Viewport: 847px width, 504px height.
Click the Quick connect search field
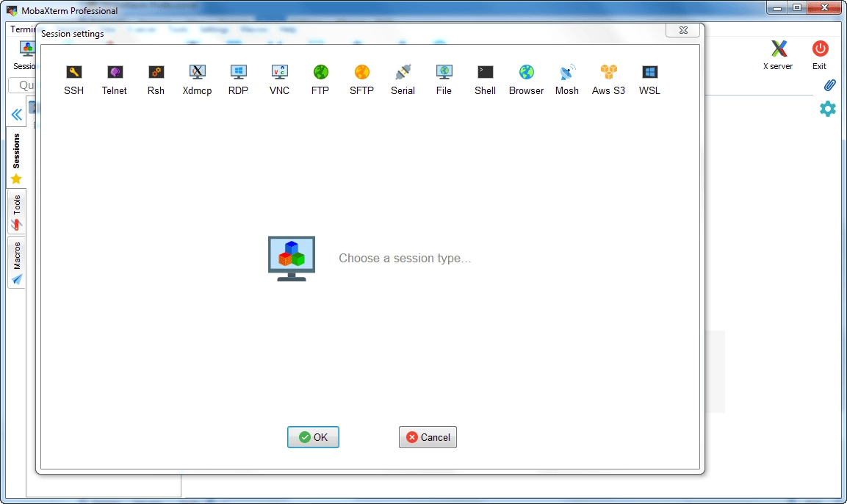23,85
